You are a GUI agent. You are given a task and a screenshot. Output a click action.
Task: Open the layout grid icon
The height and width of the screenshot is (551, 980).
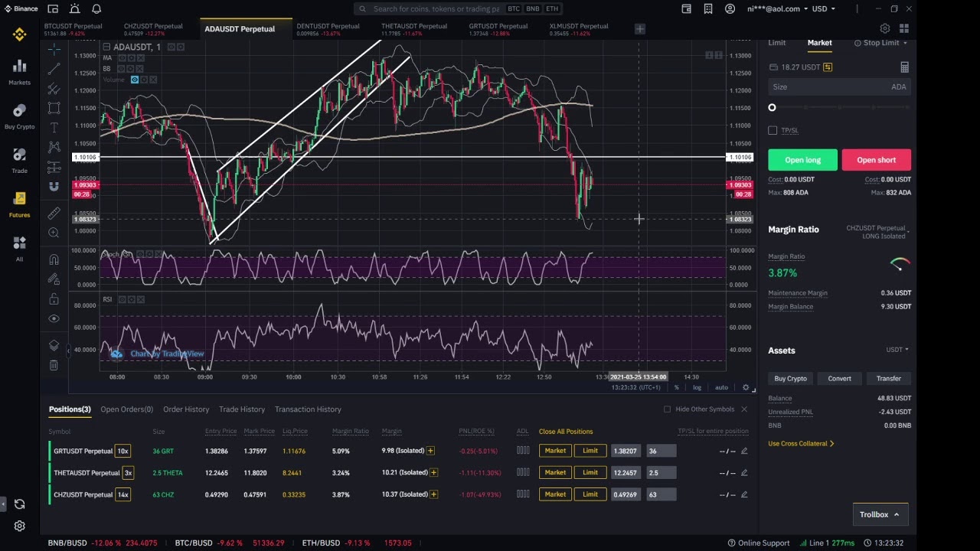904,28
